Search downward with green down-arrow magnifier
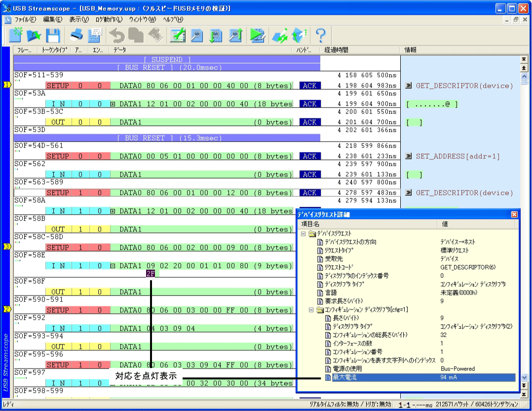The image size is (532, 411). coord(216,35)
